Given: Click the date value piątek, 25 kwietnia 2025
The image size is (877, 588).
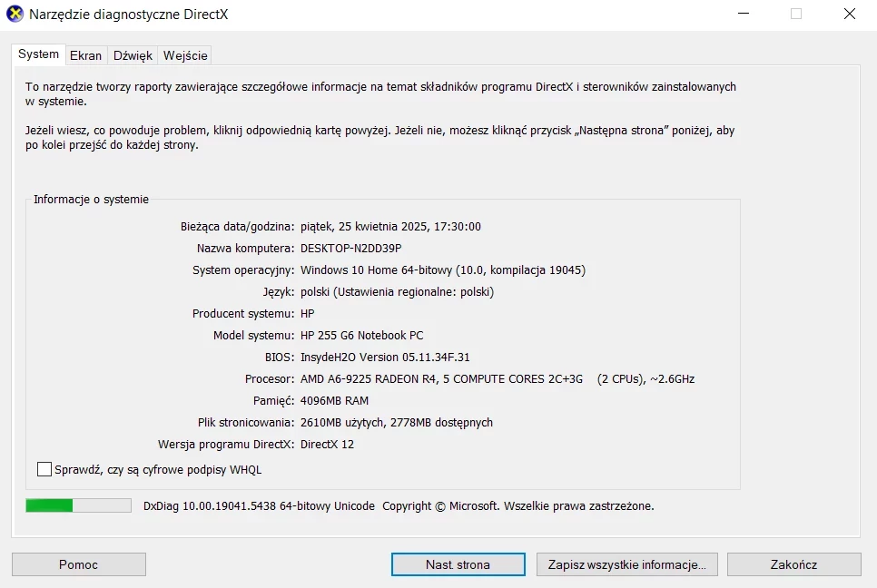Looking at the screenshot, I should pos(390,226).
